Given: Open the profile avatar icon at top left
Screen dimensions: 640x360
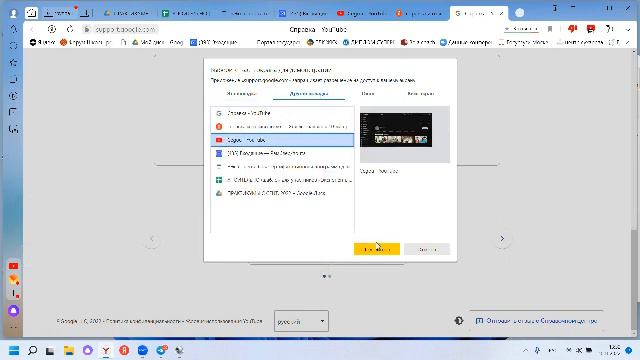Looking at the screenshot, I should point(13,13).
